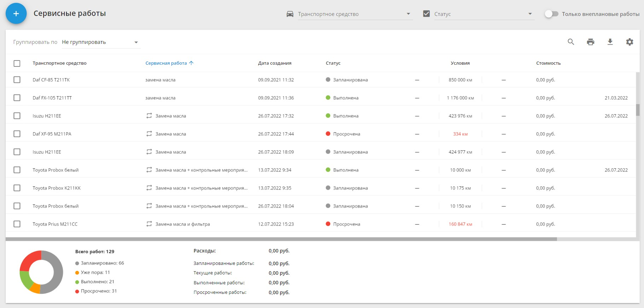Image resolution: width=644 pixels, height=308 pixels.
Task: Check the Daf FX-105 T211TT row checkbox
Action: coord(17,98)
